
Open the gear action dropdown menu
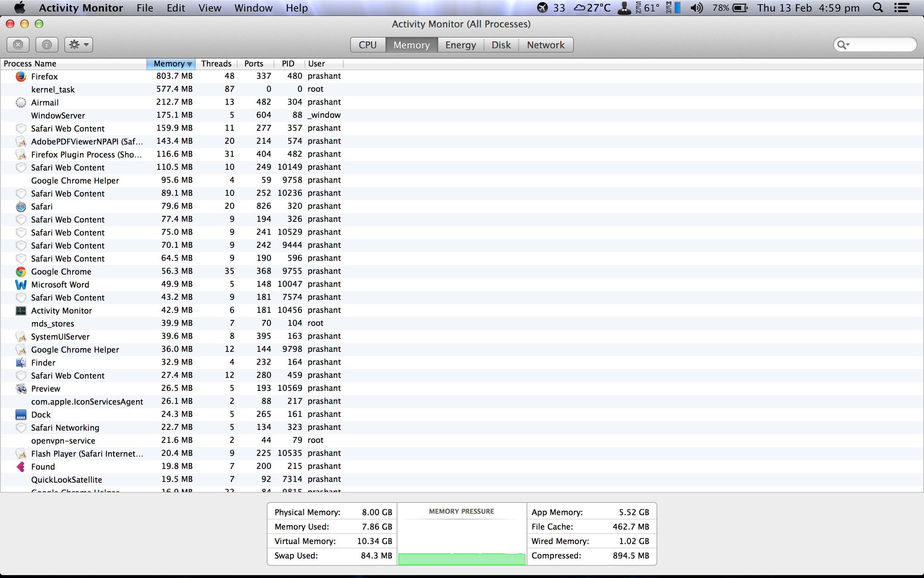79,45
